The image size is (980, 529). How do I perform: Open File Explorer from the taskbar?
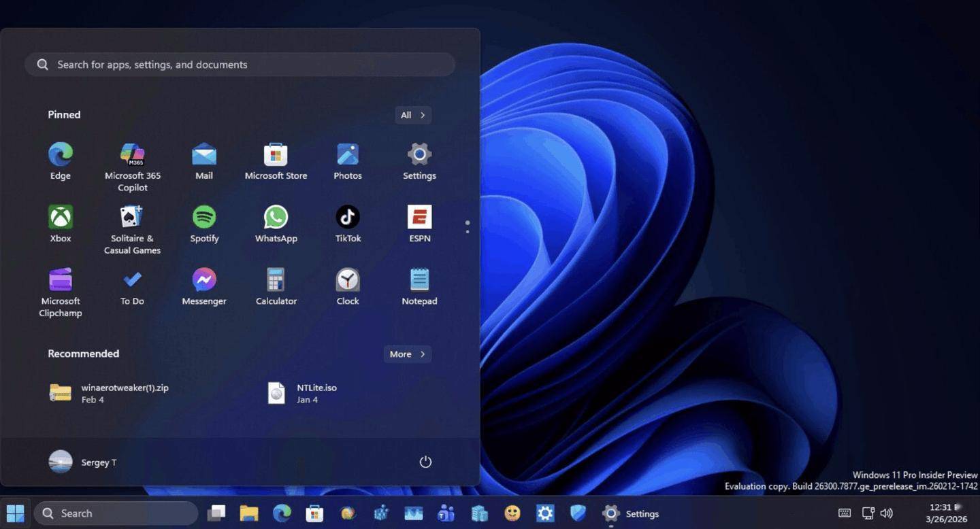click(x=249, y=513)
